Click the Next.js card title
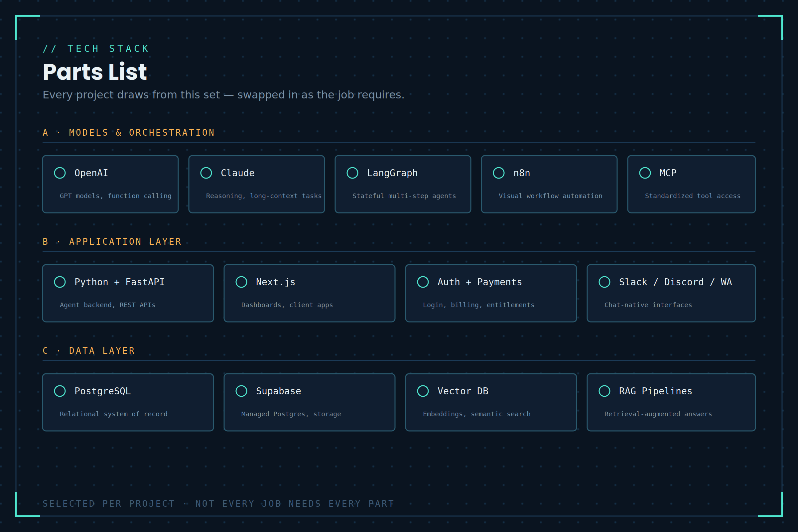Screen dimensions: 798x532 click(x=276, y=282)
